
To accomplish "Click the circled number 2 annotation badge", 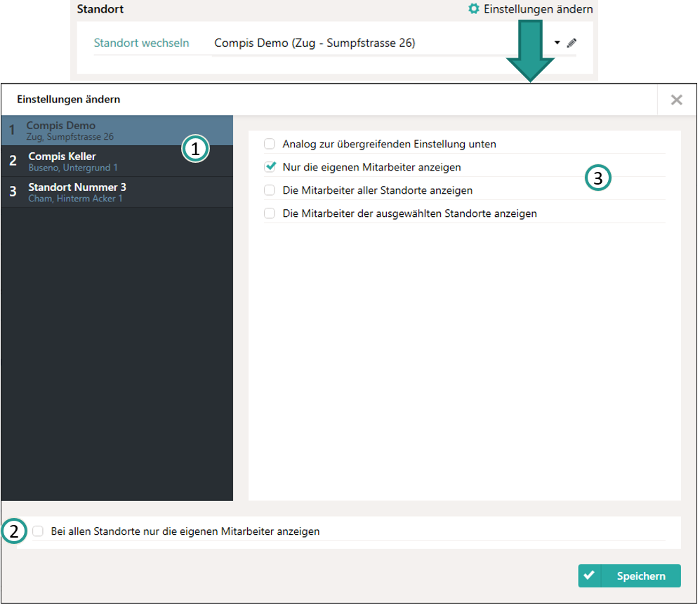I will [14, 531].
